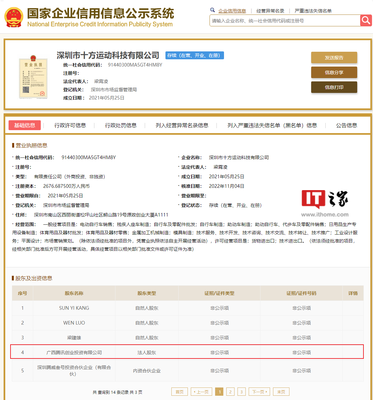This screenshot has width=373, height=400.
Task: Click the 末页 last-page pagination button
Action: coord(281,392)
